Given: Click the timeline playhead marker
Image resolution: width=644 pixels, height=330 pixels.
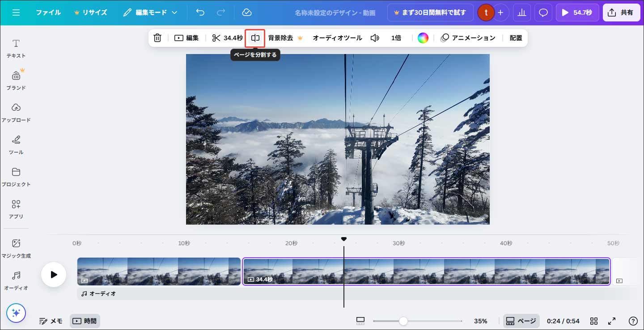Looking at the screenshot, I should tap(344, 239).
